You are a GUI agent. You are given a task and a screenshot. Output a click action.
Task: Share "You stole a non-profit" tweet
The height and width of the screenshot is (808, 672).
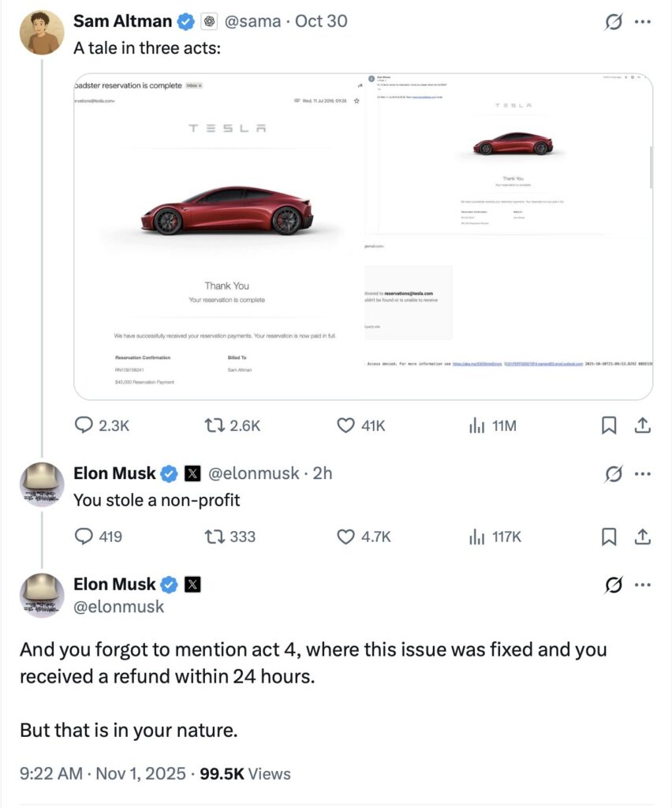point(643,537)
